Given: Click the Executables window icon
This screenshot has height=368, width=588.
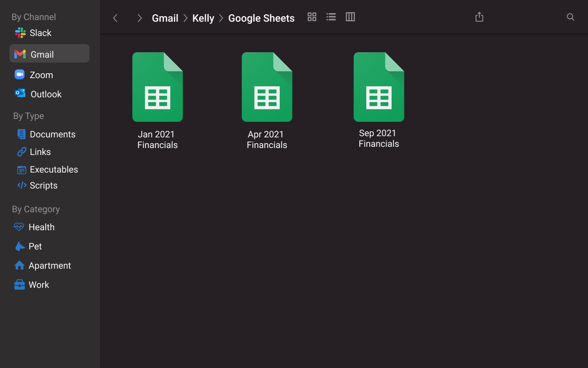Looking at the screenshot, I should click(22, 170).
